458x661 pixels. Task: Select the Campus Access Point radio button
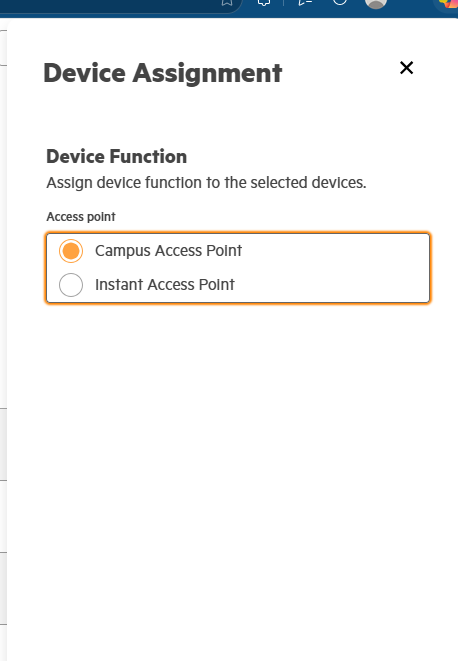click(x=71, y=251)
